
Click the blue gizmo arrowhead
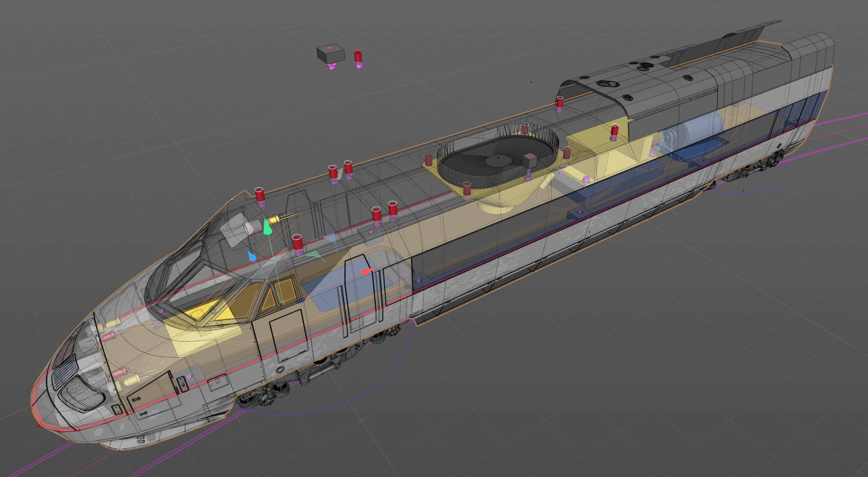point(252,257)
